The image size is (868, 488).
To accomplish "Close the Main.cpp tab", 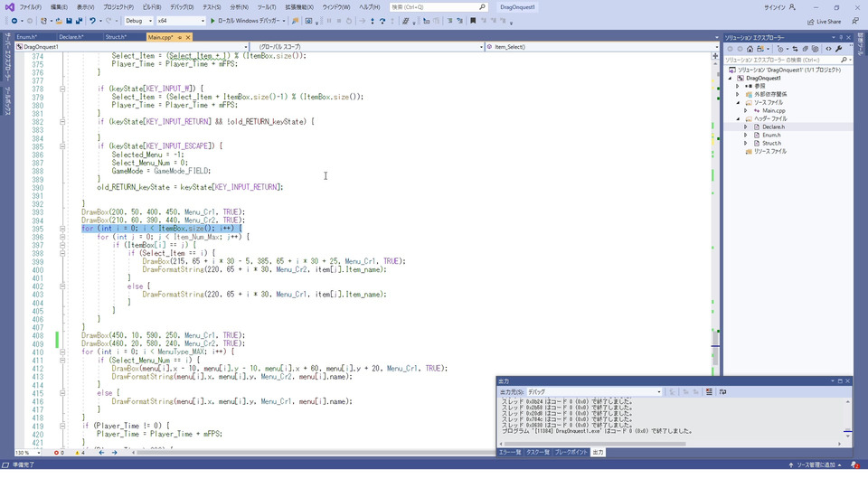I will click(x=188, y=37).
